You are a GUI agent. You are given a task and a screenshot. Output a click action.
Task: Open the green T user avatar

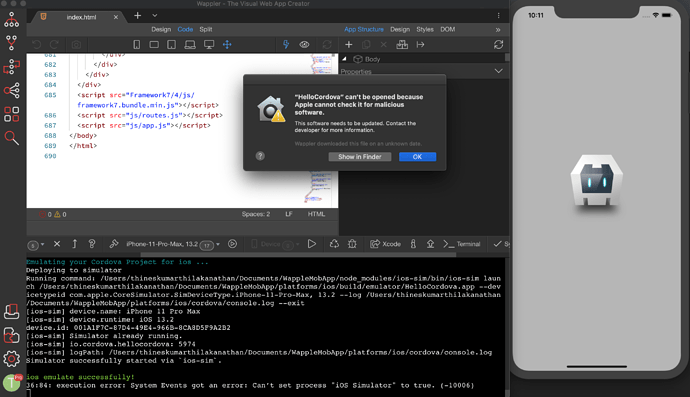point(11,383)
